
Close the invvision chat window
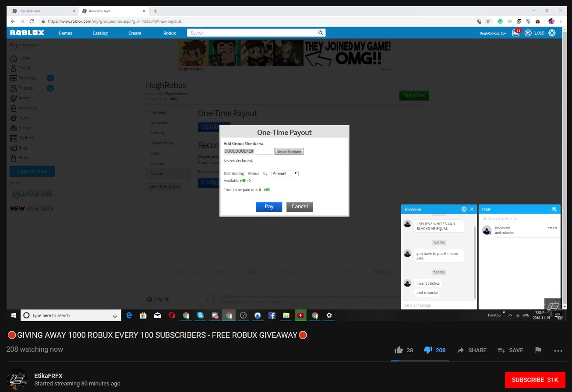coord(472,209)
